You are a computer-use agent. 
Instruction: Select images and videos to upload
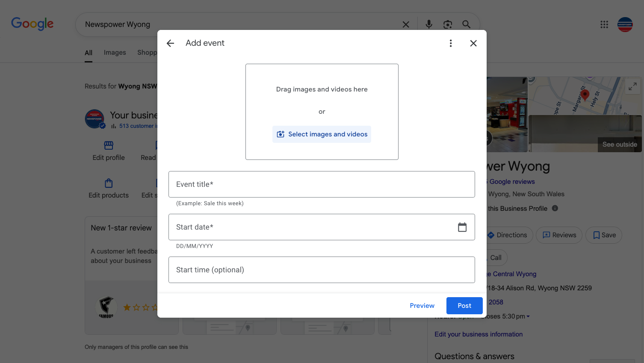322,134
